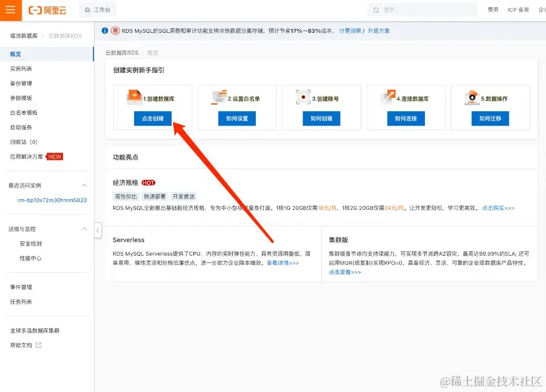Collapse the 运维与监控 section chevron
The width and height of the screenshot is (546, 392).
click(x=84, y=229)
